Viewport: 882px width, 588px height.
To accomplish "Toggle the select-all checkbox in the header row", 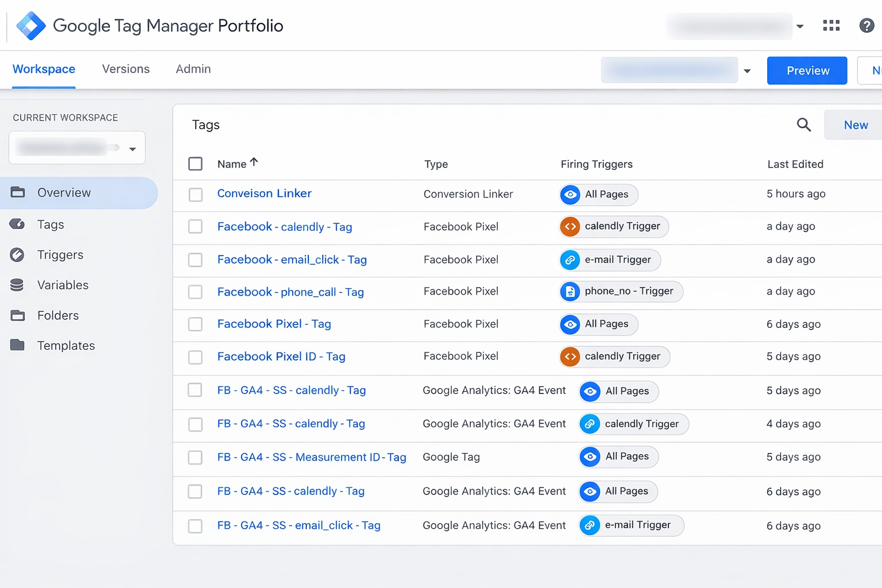I will coord(195,164).
